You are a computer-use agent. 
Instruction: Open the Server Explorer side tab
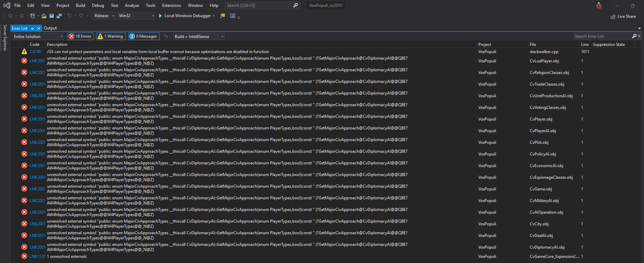coord(5,38)
